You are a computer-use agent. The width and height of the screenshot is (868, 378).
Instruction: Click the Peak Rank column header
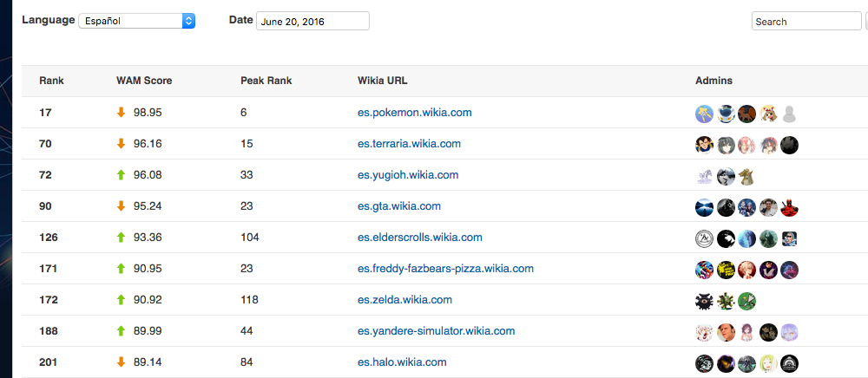pos(266,81)
